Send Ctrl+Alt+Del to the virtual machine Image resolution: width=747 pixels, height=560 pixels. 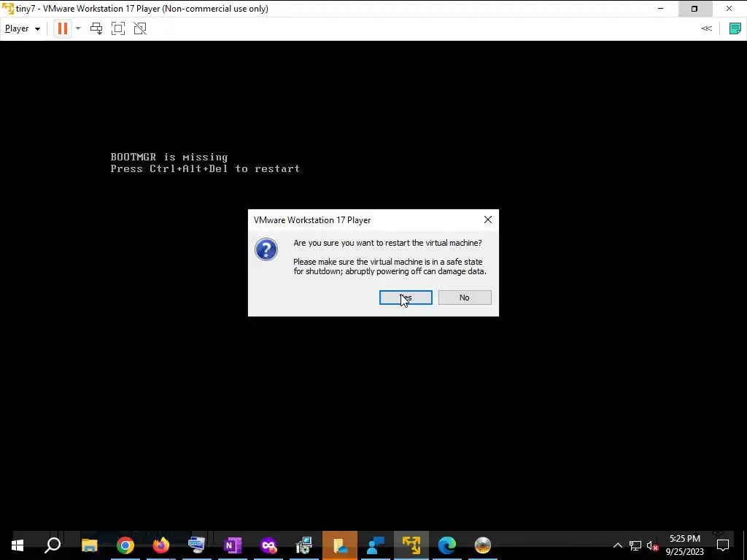96,28
